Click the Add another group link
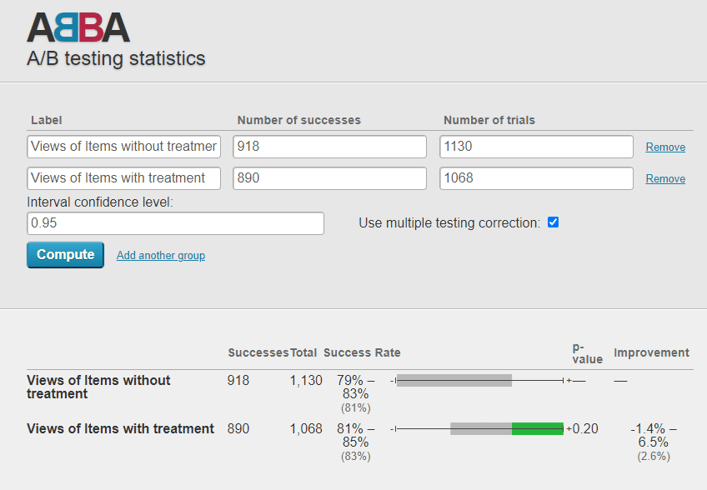Viewport: 707px width, 490px height. [160, 255]
